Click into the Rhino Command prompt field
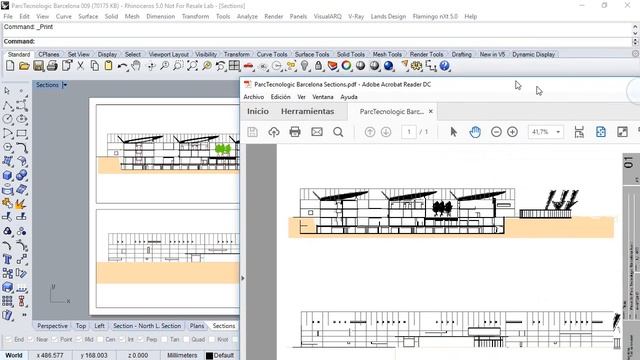640x360 pixels. pos(318,41)
